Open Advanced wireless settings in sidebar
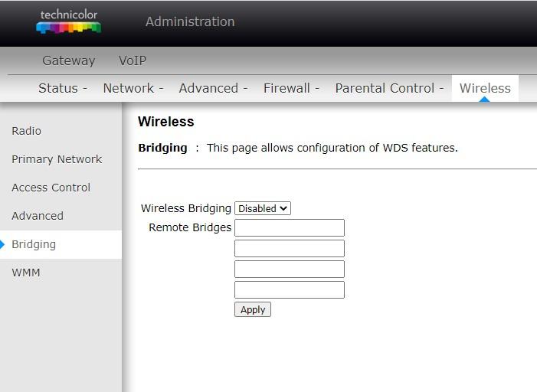The width and height of the screenshot is (537, 392). (38, 216)
